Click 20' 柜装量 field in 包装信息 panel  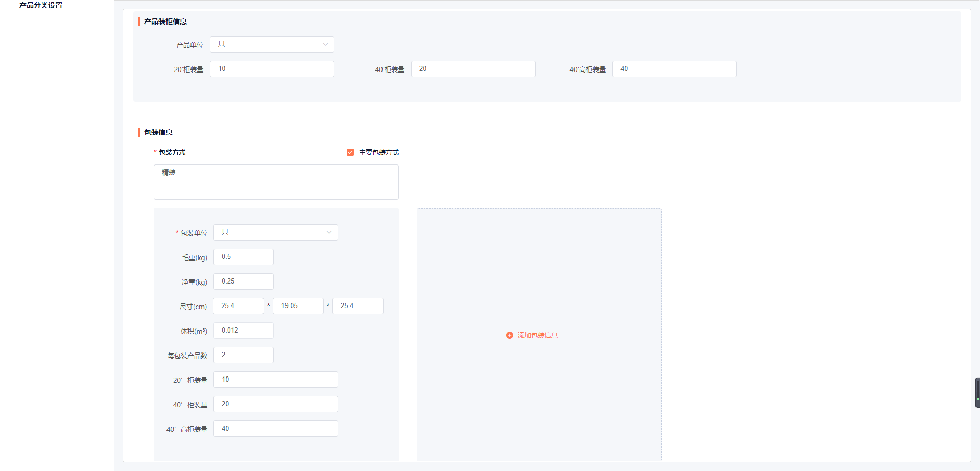click(x=275, y=380)
